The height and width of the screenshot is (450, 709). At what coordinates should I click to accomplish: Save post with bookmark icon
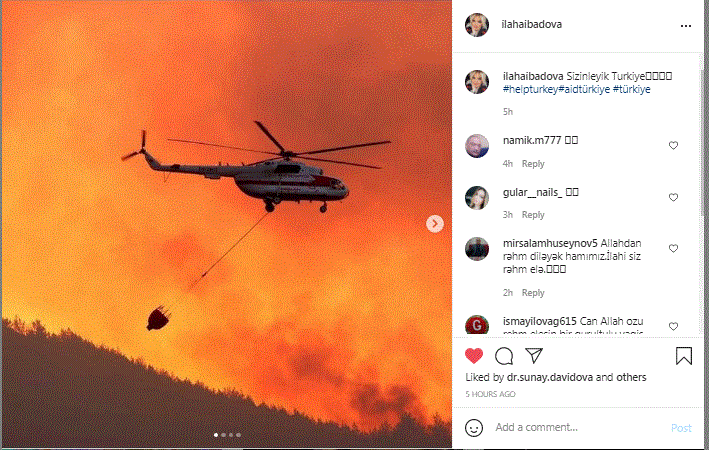(x=684, y=356)
